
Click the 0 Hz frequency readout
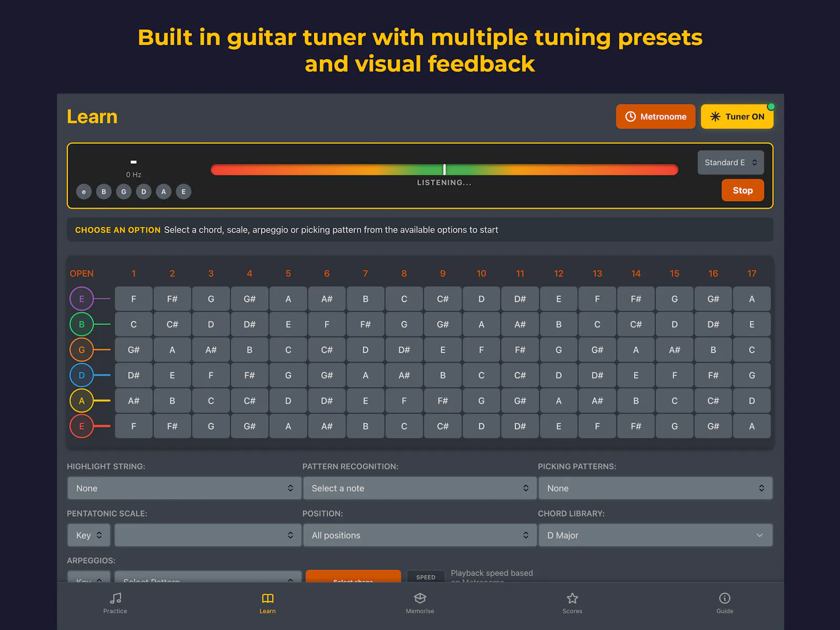pos(133,175)
